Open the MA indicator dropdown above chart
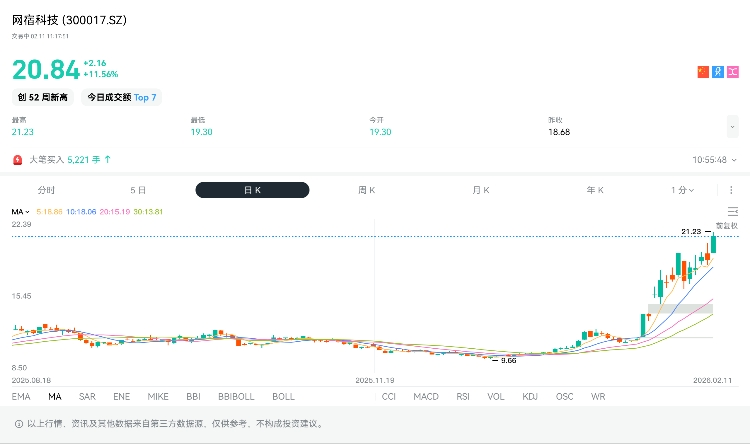 20,212
